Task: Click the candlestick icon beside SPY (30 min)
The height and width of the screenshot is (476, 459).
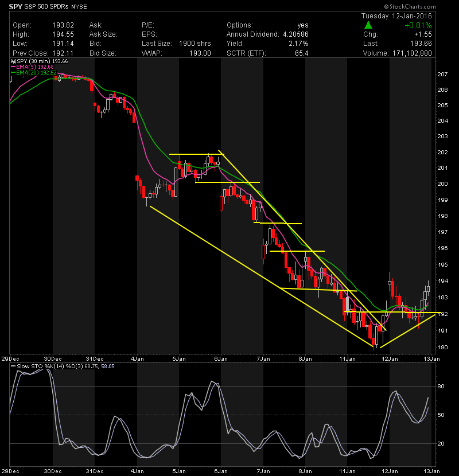Action: [13, 61]
